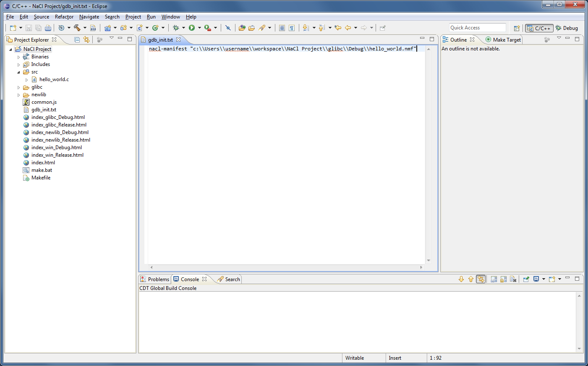
Task: Click the Quick Access input field
Action: (478, 28)
